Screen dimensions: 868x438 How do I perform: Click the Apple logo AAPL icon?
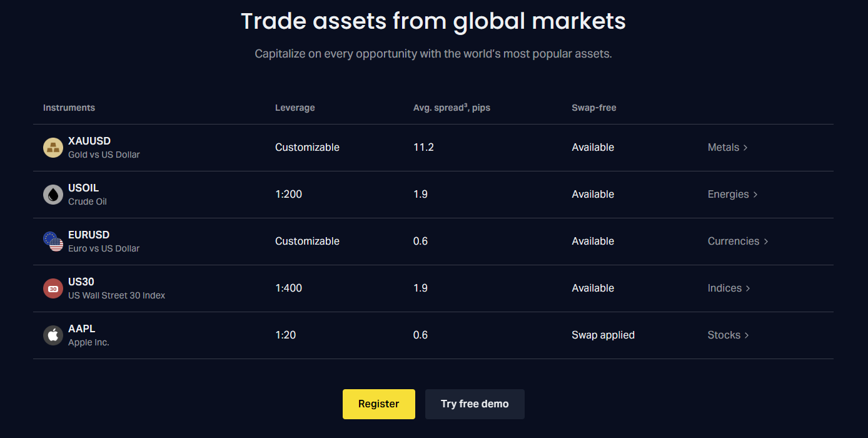(x=53, y=335)
